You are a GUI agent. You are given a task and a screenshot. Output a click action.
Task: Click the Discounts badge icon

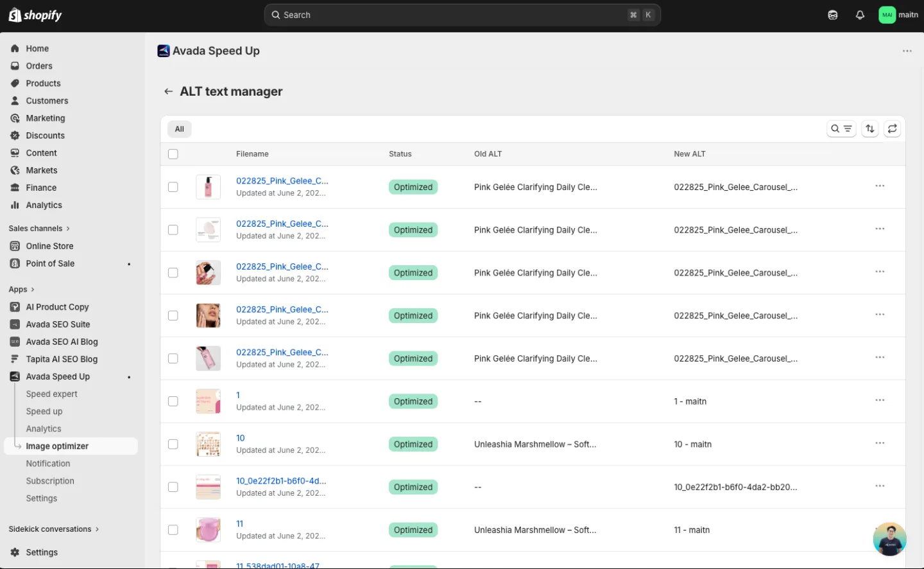tap(15, 136)
